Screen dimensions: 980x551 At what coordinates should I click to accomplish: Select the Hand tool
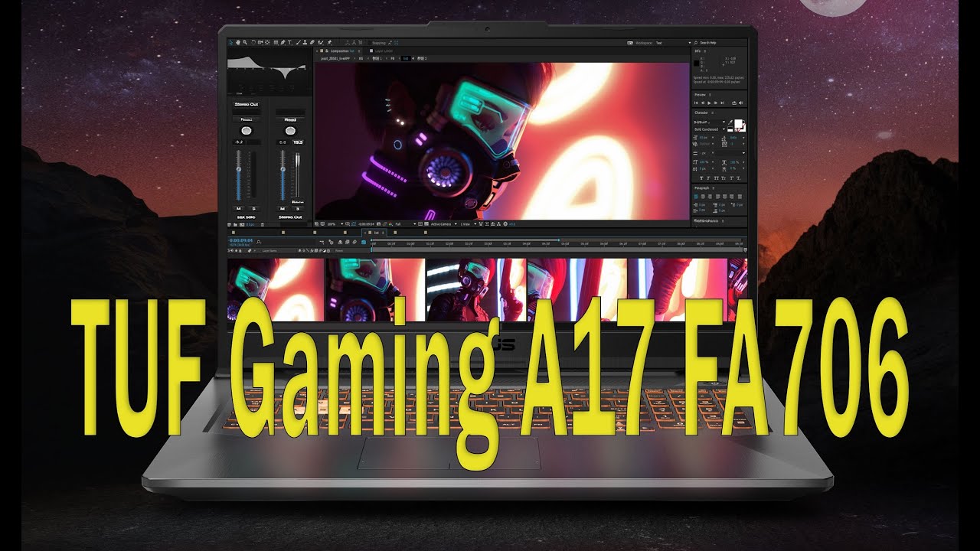coord(238,43)
